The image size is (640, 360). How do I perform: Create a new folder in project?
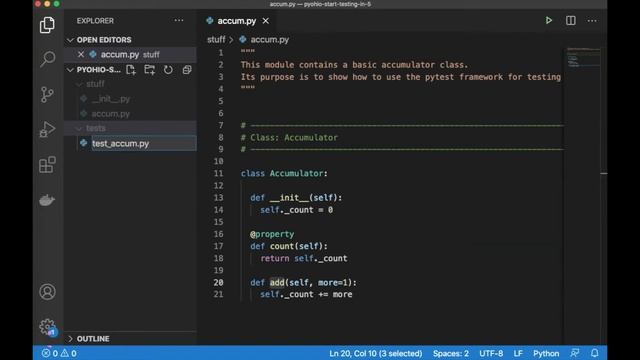[149, 70]
